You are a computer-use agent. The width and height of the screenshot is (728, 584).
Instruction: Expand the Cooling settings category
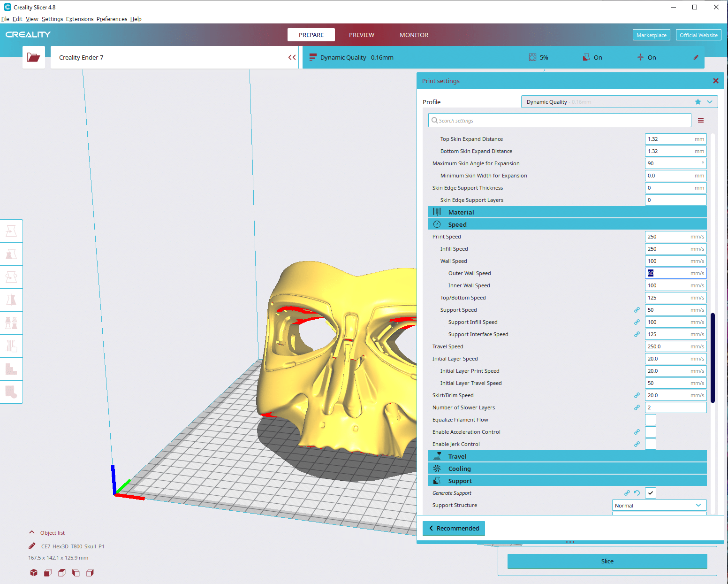pos(567,469)
